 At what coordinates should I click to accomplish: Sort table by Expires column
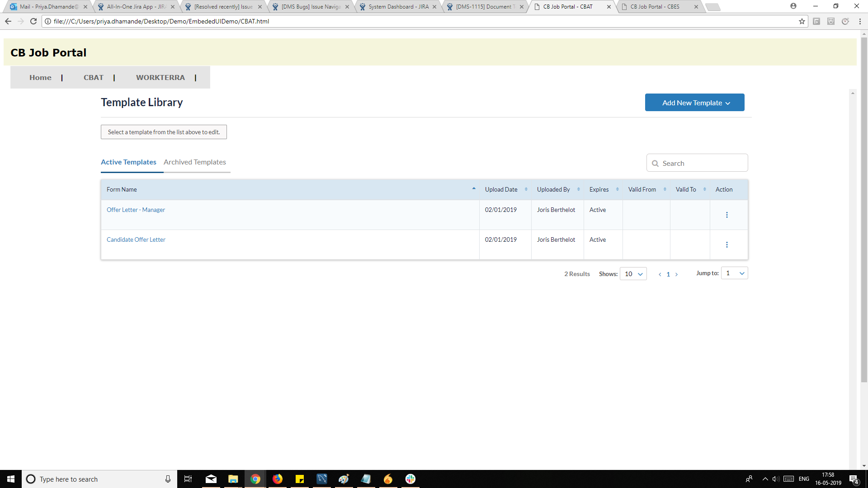(617, 189)
